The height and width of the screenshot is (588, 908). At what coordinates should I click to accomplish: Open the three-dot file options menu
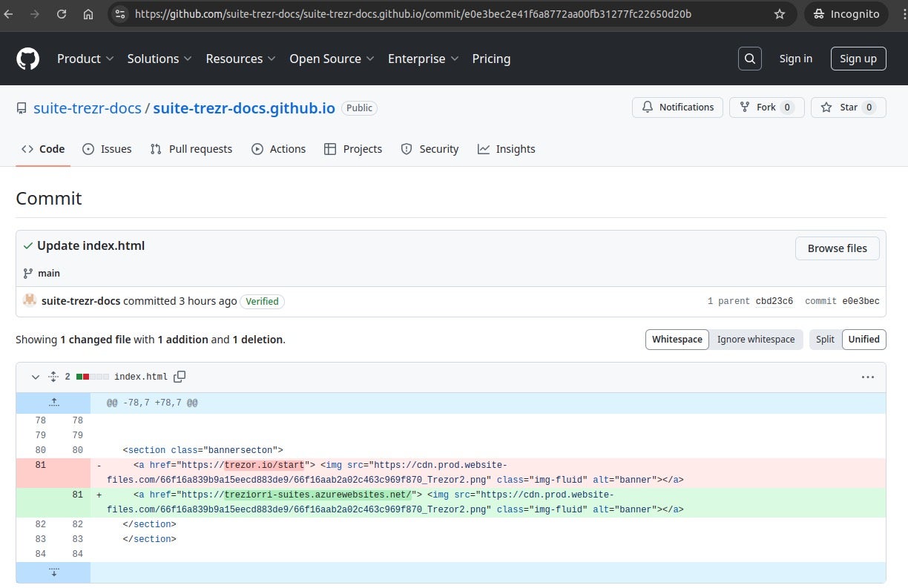tap(867, 377)
